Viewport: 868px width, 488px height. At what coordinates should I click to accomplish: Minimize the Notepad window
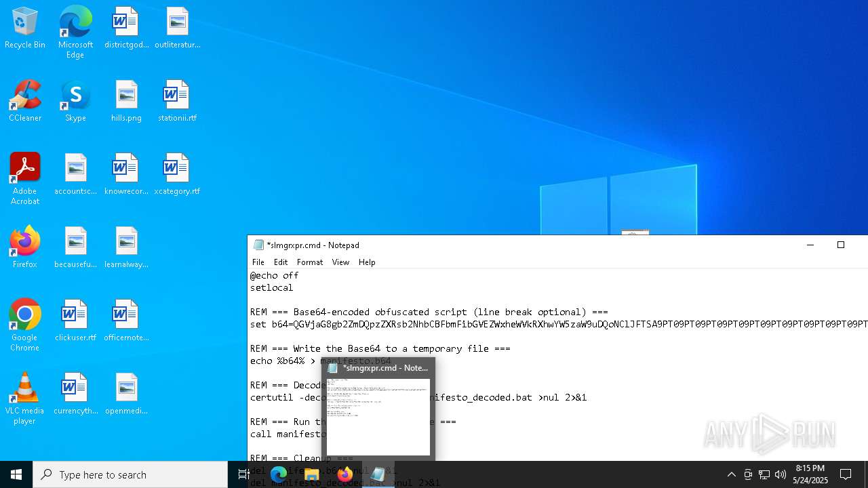(810, 245)
